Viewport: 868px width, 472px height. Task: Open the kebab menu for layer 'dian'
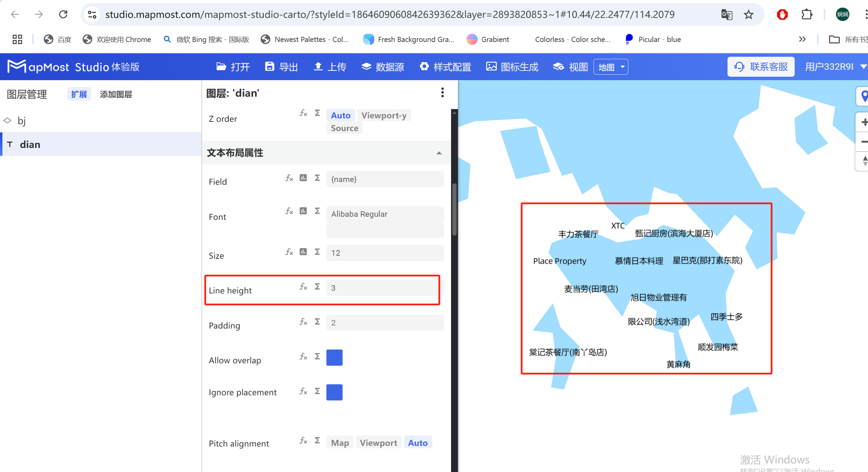443,92
